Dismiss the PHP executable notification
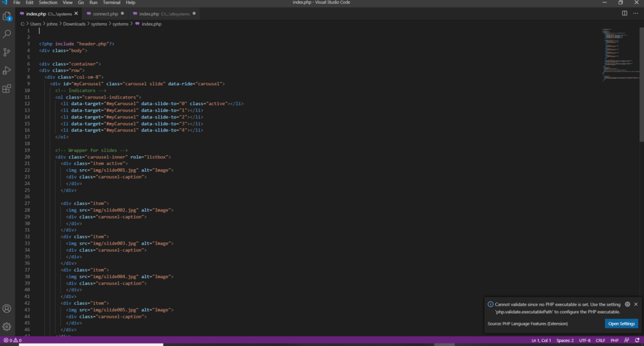 click(x=636, y=304)
